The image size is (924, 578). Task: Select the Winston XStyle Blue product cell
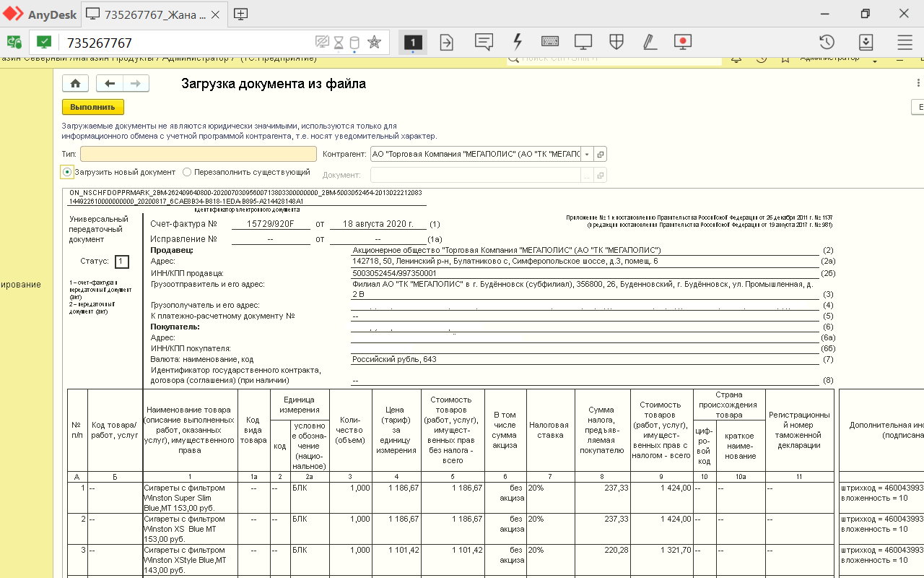click(x=191, y=560)
